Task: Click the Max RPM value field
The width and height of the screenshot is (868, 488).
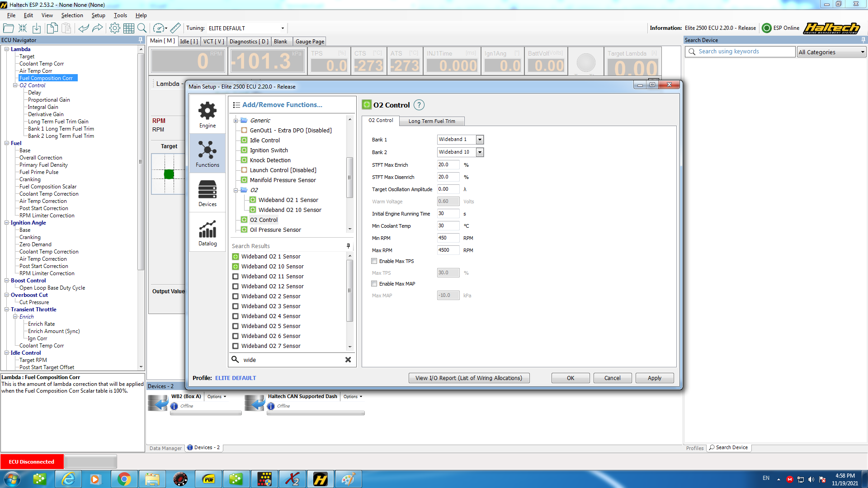Action: 448,250
